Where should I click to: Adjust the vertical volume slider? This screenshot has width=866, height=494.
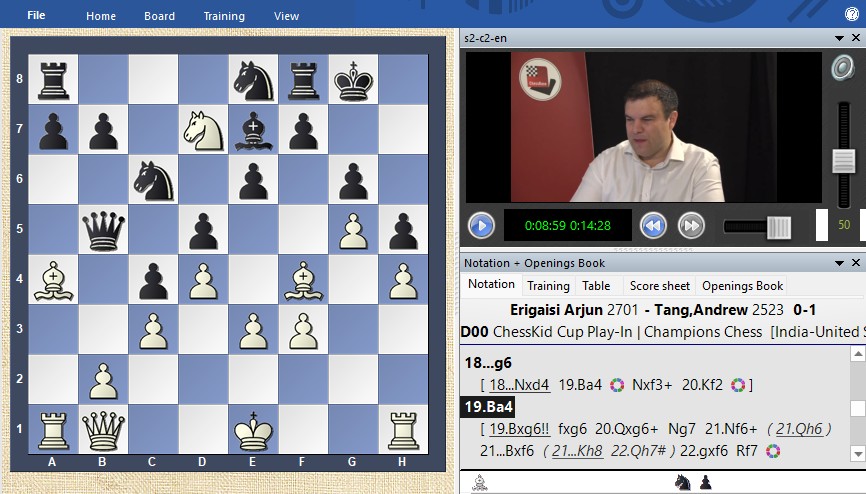click(843, 160)
